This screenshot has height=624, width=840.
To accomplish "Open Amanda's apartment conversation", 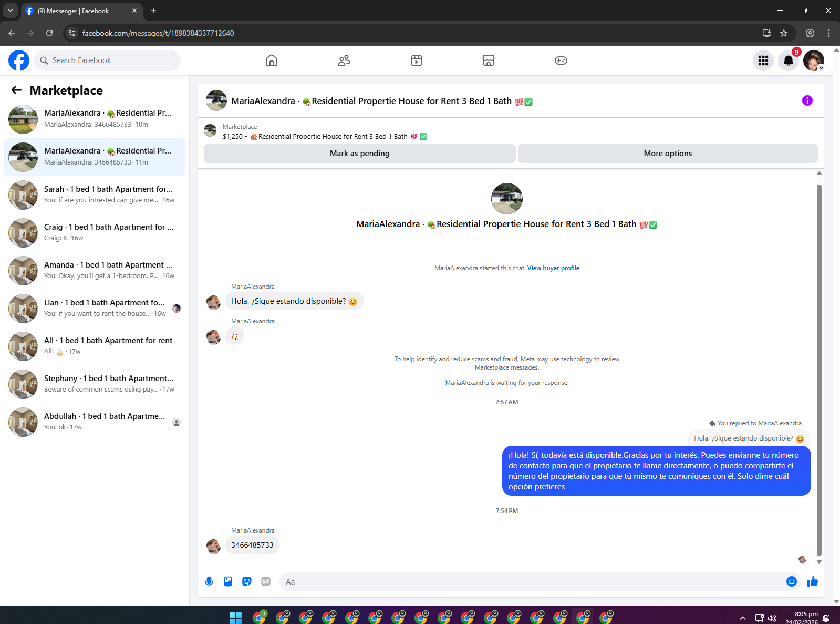I will (x=95, y=271).
